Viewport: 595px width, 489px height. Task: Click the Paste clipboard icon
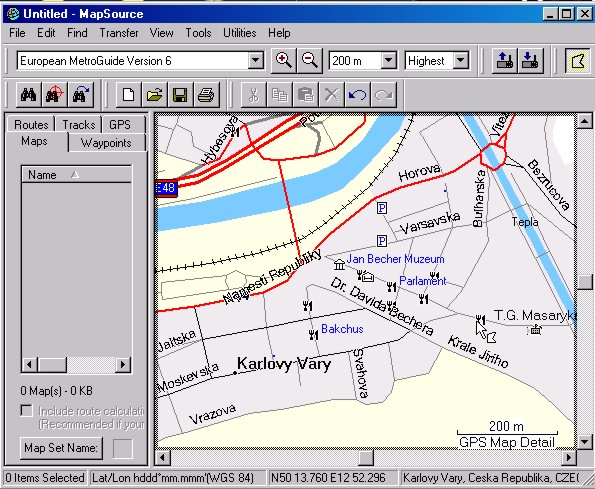click(x=305, y=94)
